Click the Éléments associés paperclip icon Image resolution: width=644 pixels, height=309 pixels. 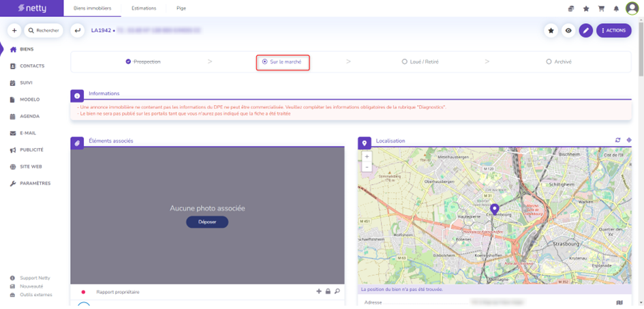coord(77,143)
